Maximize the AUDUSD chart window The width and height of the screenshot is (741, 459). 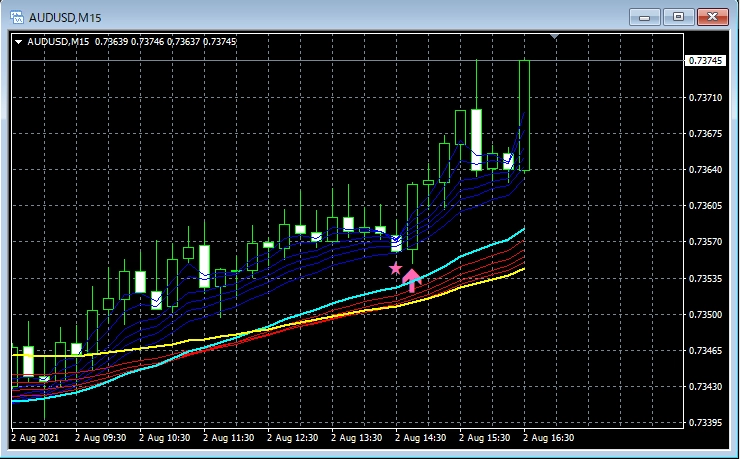point(679,16)
